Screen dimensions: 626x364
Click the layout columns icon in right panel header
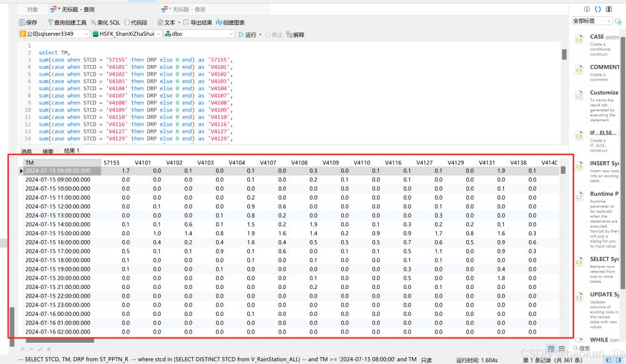[609, 9]
